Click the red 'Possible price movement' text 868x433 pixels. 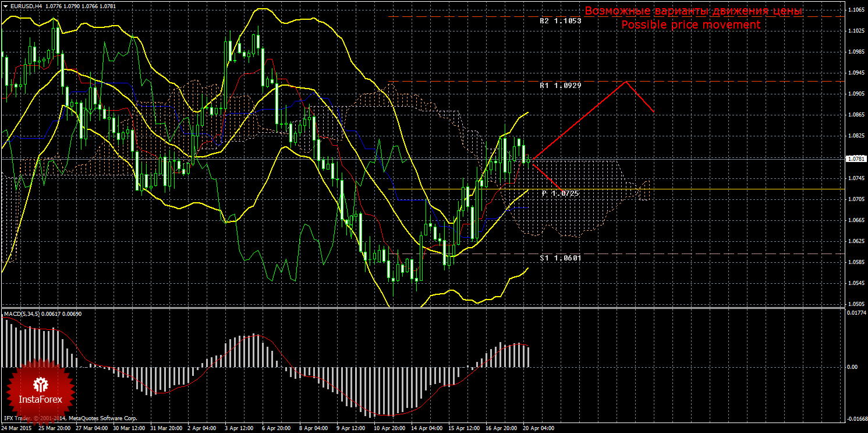coord(690,25)
